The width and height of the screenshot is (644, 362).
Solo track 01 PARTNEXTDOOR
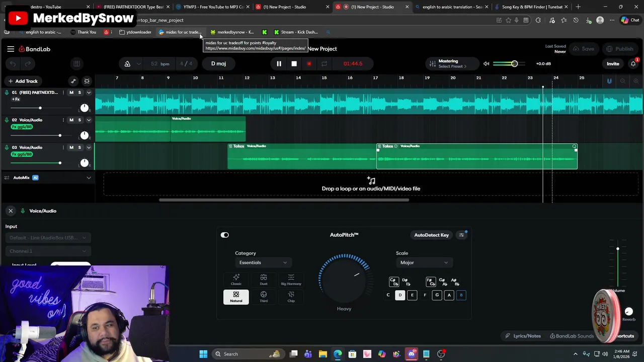(79, 93)
